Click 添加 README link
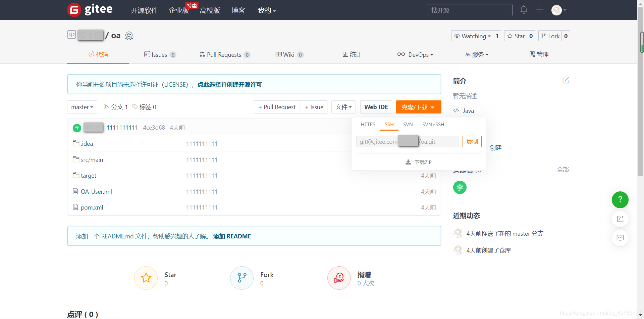The height and width of the screenshot is (319, 644). [x=232, y=236]
